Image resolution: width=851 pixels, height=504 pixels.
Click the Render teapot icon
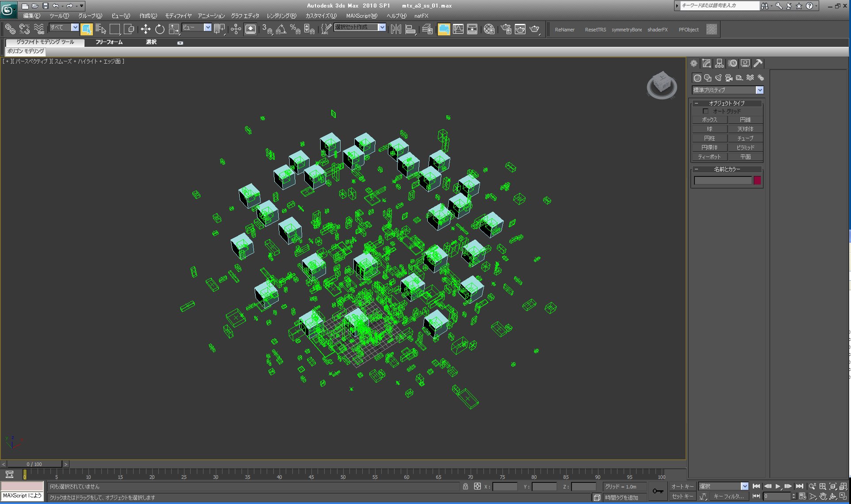[534, 30]
